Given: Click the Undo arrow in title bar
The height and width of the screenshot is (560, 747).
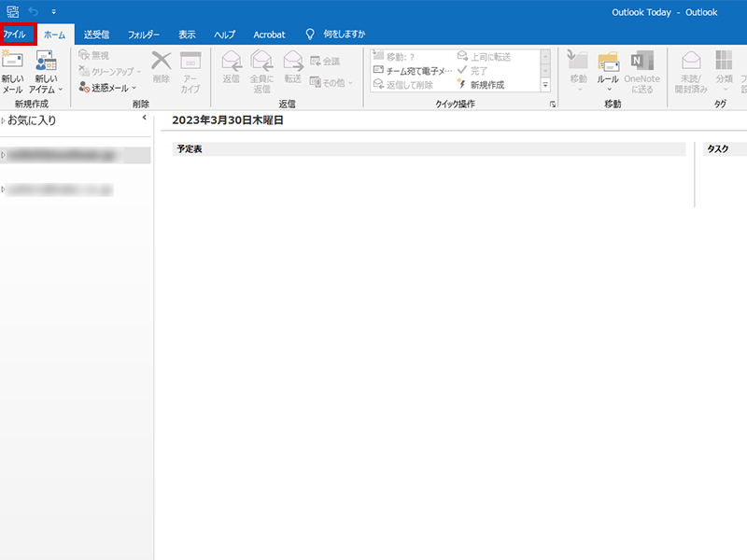Looking at the screenshot, I should click(x=34, y=11).
